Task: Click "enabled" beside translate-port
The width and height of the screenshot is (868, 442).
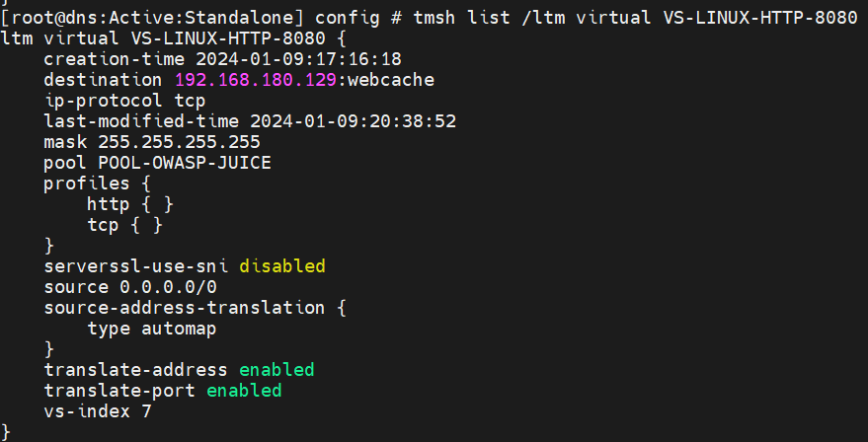Action: [244, 391]
